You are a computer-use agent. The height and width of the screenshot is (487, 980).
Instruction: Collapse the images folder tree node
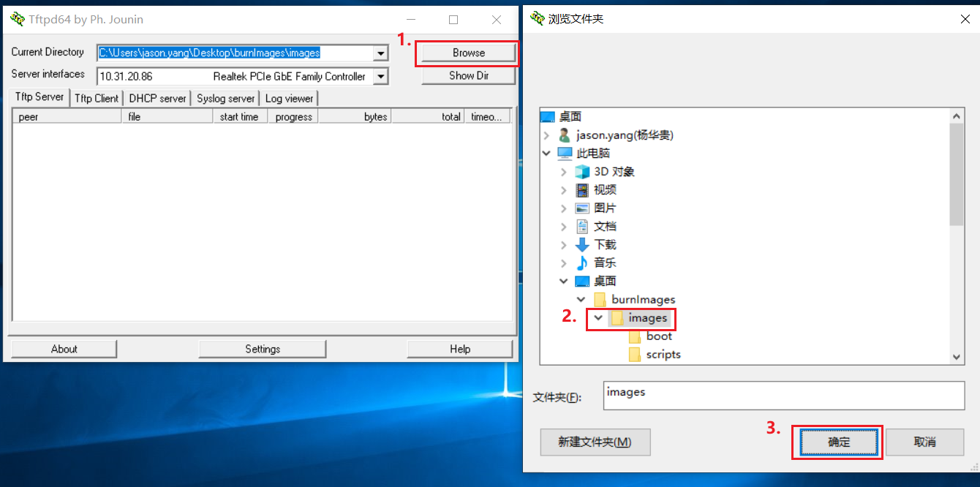coord(599,318)
